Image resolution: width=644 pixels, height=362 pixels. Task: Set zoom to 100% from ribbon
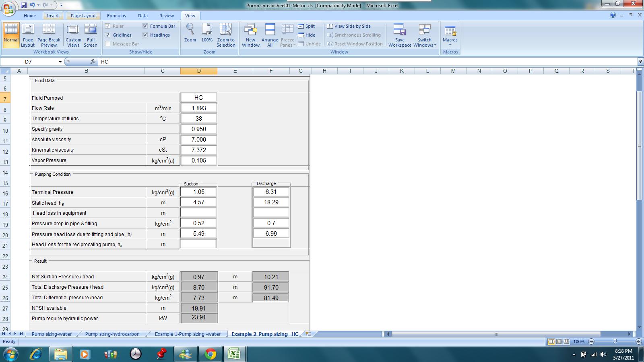[207, 33]
